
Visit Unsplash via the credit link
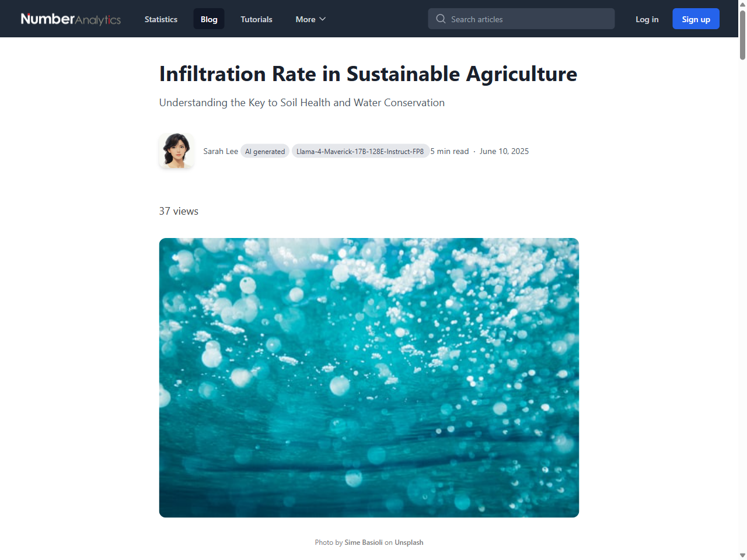[x=409, y=542]
